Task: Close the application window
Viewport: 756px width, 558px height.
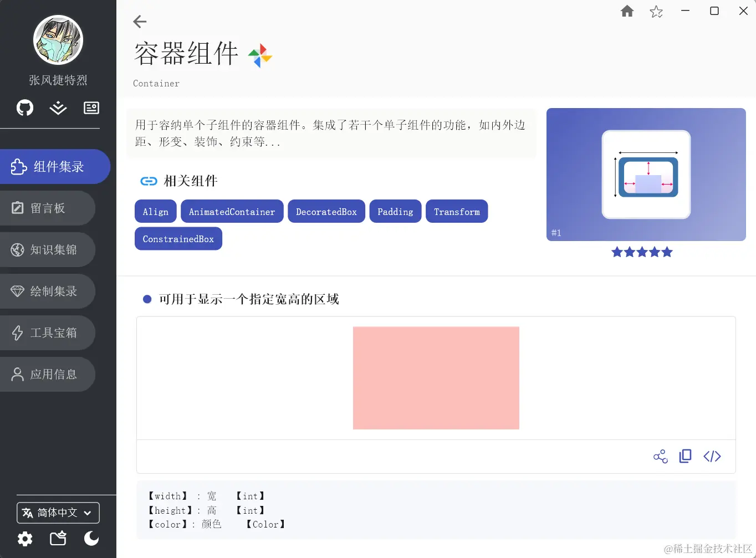Action: tap(743, 11)
